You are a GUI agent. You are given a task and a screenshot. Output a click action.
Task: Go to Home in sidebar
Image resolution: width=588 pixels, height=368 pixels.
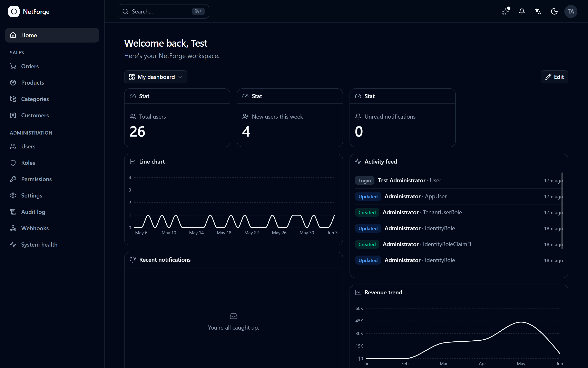[x=52, y=35]
